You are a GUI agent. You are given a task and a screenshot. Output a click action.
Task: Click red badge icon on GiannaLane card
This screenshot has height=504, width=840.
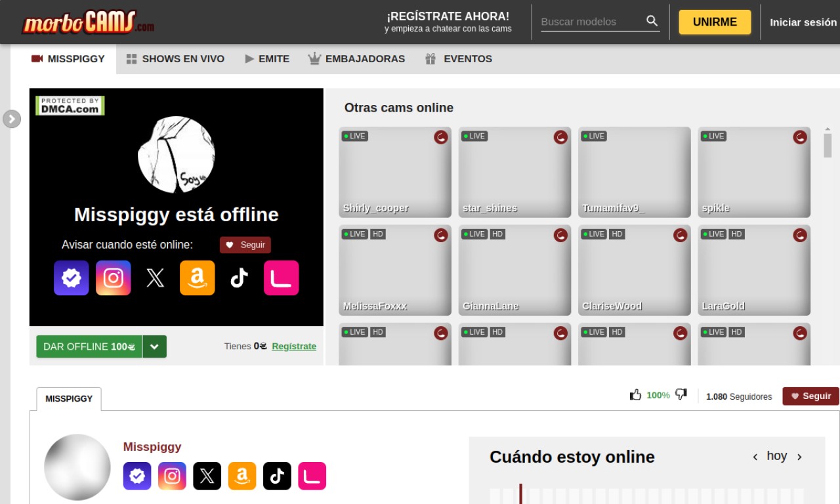pyautogui.click(x=560, y=235)
